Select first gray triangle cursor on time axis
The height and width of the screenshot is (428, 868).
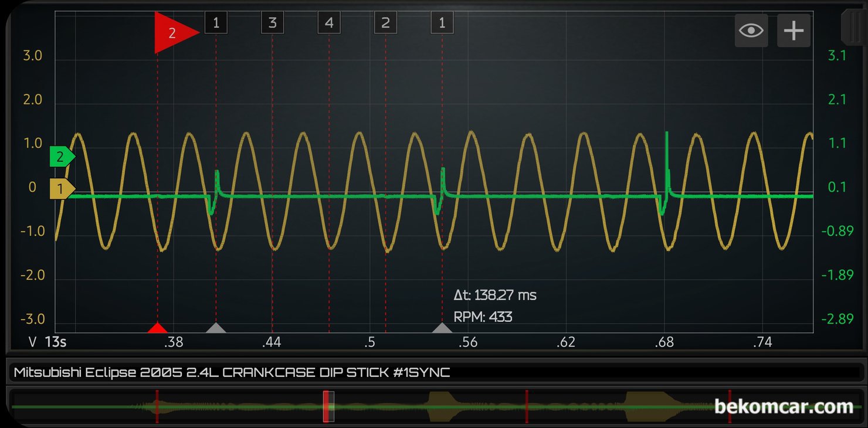[215, 328]
